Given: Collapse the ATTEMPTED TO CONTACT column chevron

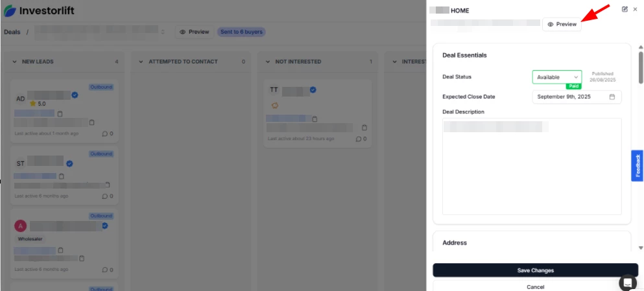Looking at the screenshot, I should [141, 62].
